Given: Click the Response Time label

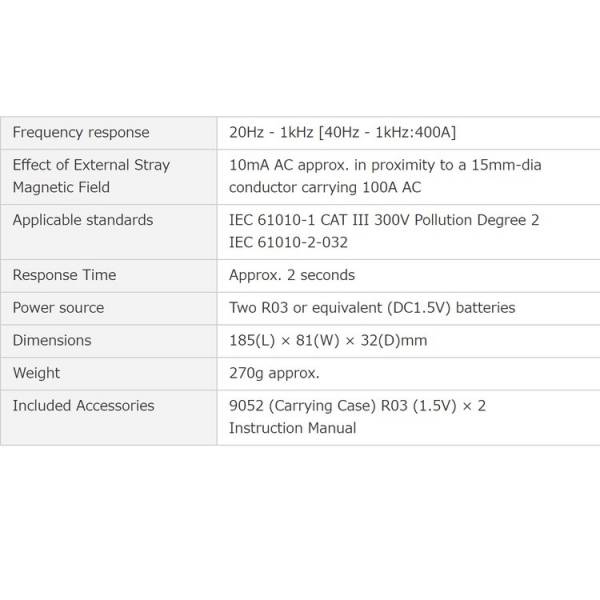Looking at the screenshot, I should (64, 275).
